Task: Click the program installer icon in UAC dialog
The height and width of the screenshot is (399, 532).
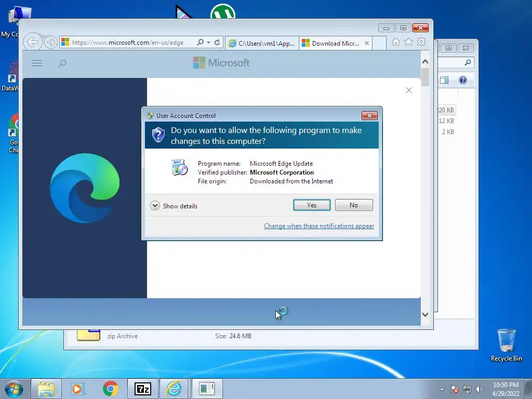Action: coord(179,167)
